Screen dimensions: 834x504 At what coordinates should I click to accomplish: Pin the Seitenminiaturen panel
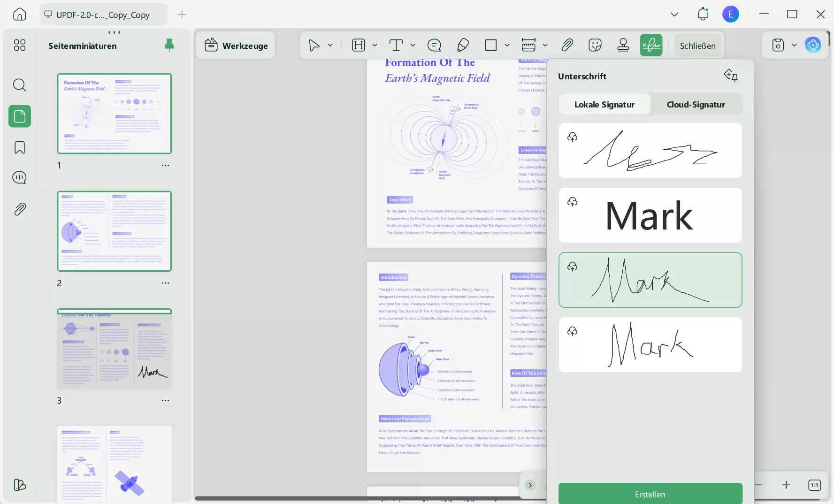coord(169,45)
